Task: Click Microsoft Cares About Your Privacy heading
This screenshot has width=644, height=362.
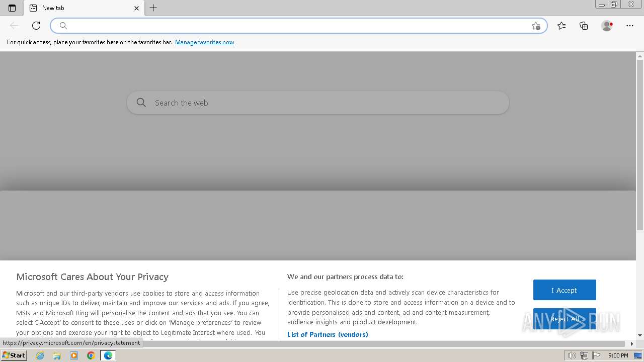Action: (x=92, y=277)
